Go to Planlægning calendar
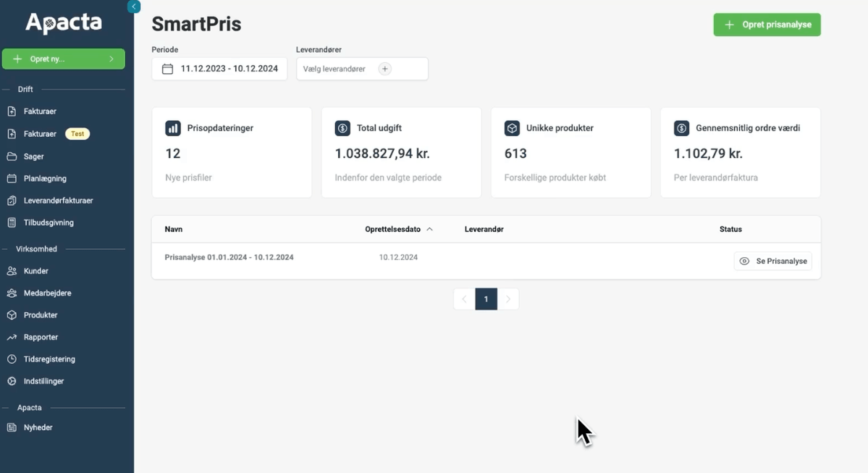The width and height of the screenshot is (868, 473). point(45,178)
